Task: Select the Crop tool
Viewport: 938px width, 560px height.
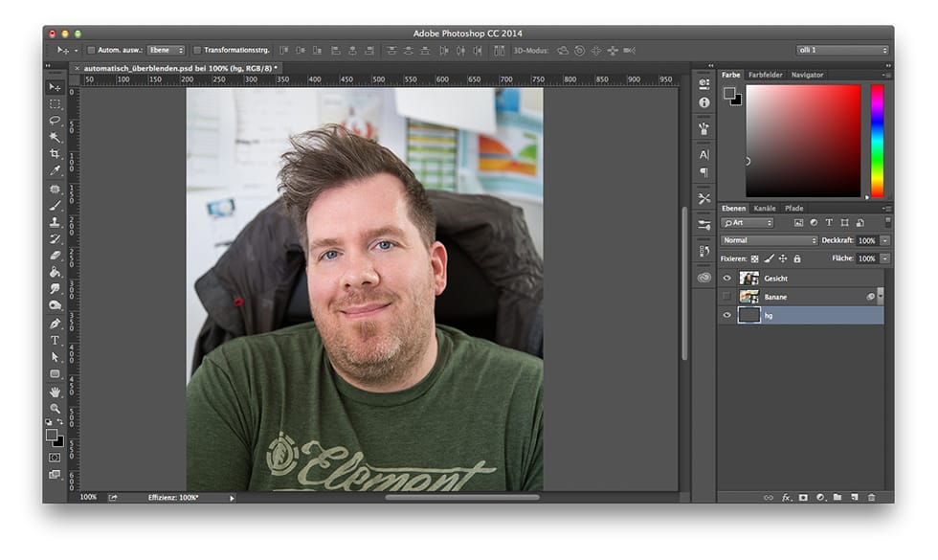Action: (x=55, y=154)
